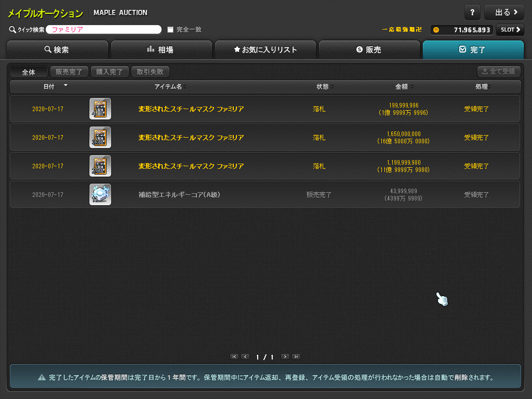Click 受領完了 in the energy core row
The height and width of the screenshot is (399, 532).
click(476, 195)
